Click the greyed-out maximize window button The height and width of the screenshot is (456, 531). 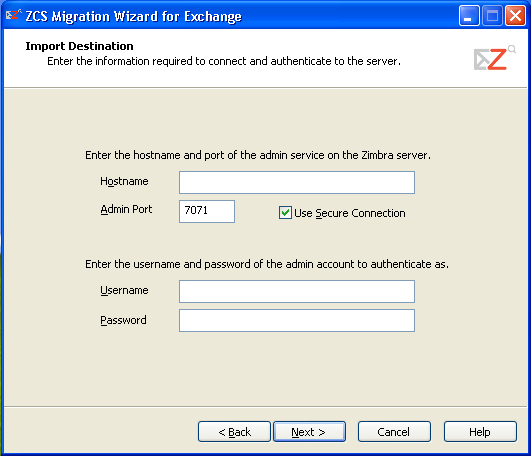[x=492, y=16]
